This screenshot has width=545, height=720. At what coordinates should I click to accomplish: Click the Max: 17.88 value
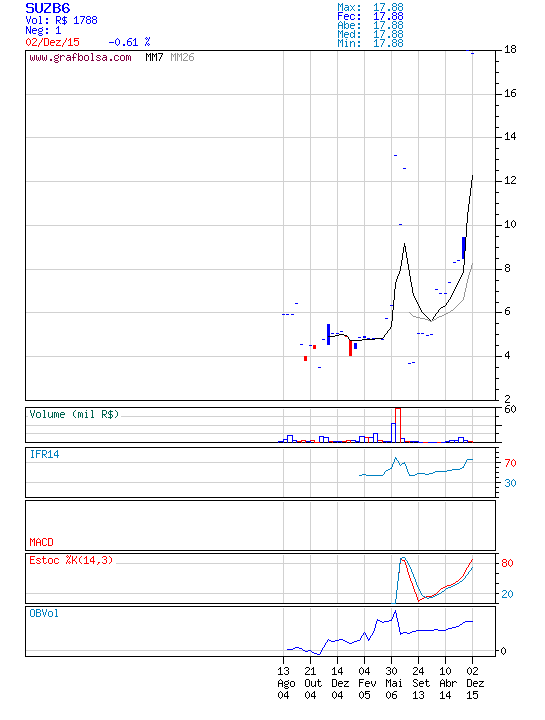tap(371, 7)
